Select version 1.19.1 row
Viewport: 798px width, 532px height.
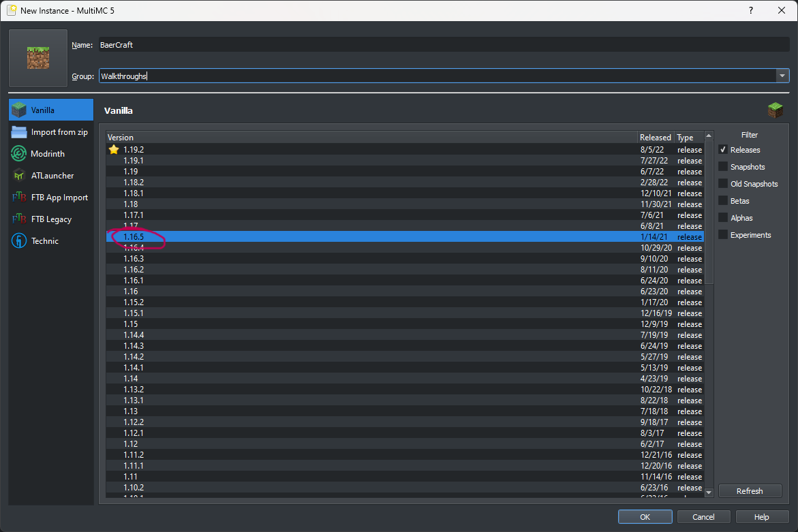click(x=405, y=161)
